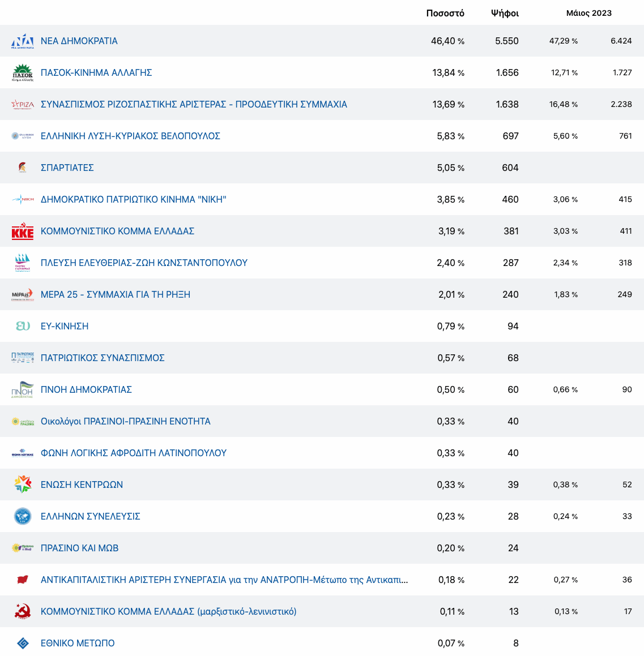Click the 5.550 votes value
Screen dimensions: 644x656
click(507, 41)
